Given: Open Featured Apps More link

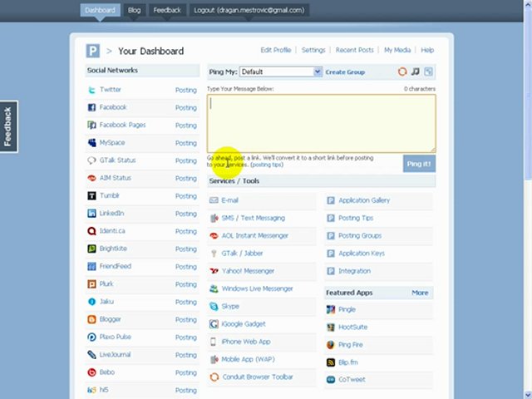Looking at the screenshot, I should click(420, 293).
